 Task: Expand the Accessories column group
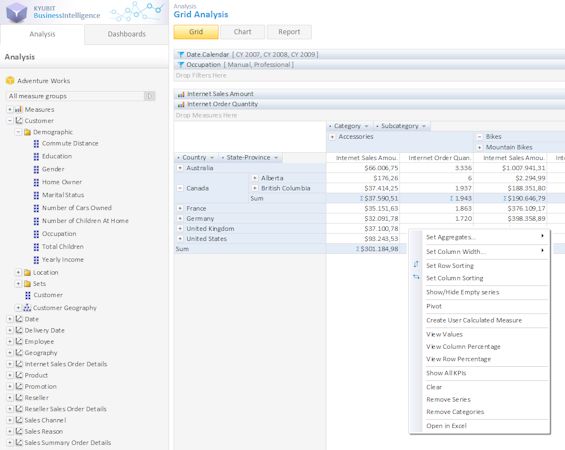(x=332, y=137)
